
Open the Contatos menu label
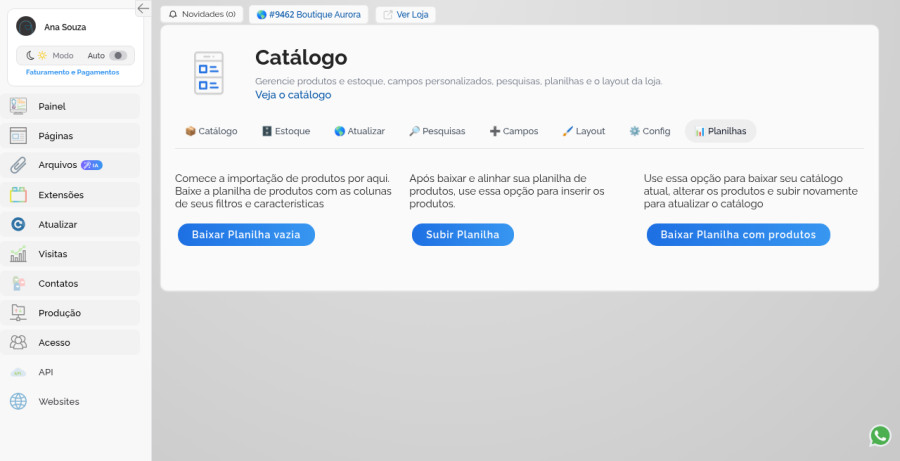click(58, 284)
